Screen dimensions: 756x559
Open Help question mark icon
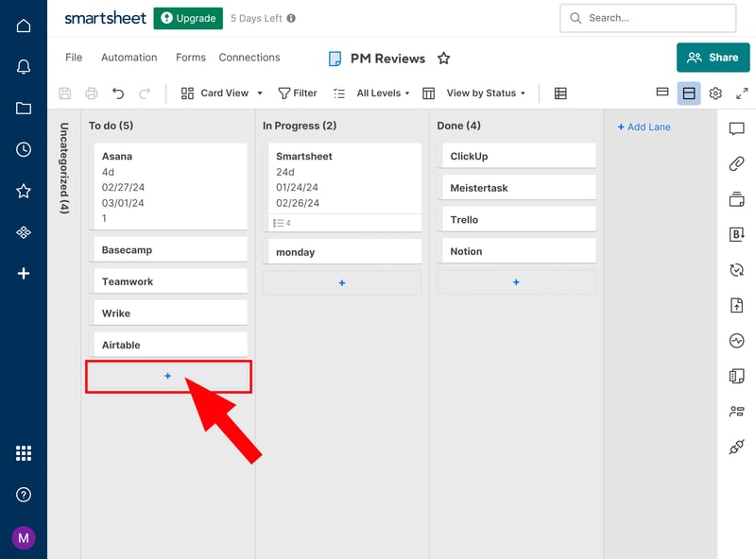point(23,495)
